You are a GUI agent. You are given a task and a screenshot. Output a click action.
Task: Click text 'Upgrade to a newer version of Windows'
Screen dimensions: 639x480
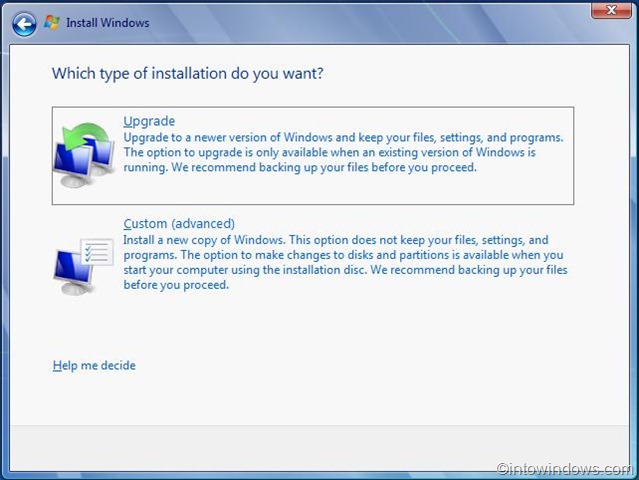point(228,137)
